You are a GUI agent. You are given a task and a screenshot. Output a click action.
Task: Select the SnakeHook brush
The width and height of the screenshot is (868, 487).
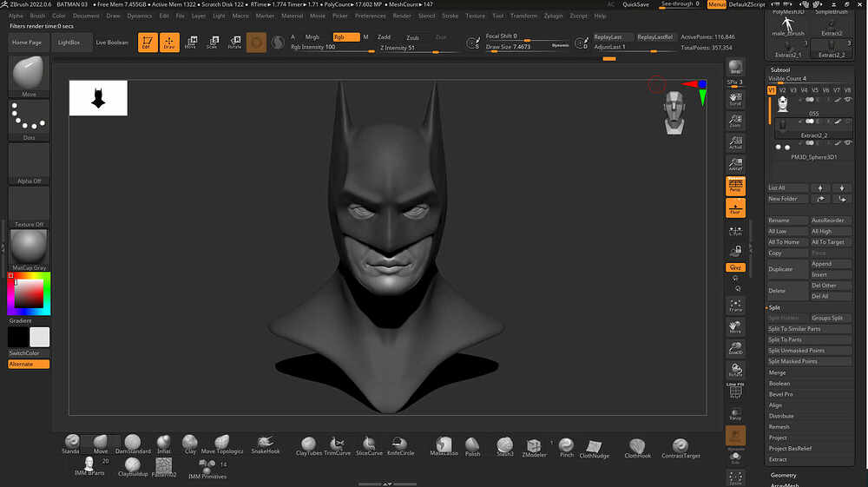[266, 444]
